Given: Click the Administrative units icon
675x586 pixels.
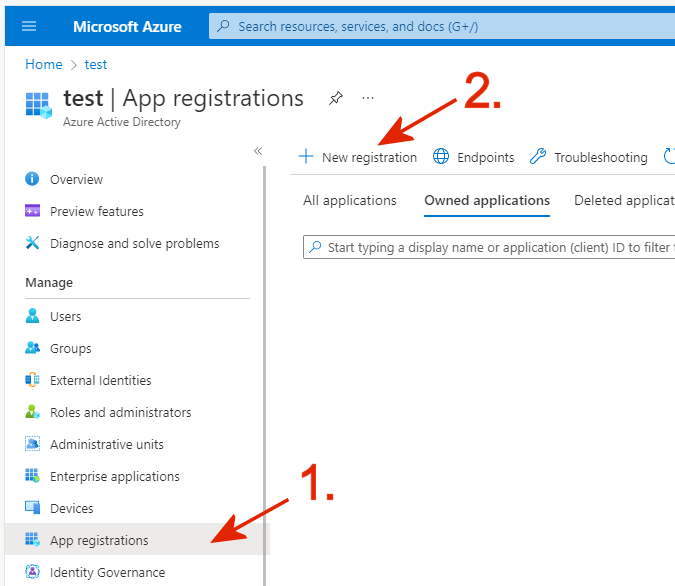Looking at the screenshot, I should coord(32,443).
